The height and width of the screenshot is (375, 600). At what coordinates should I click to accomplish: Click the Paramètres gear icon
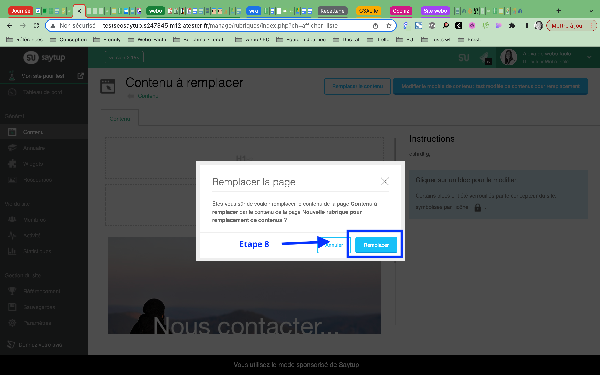pyautogui.click(x=12, y=323)
